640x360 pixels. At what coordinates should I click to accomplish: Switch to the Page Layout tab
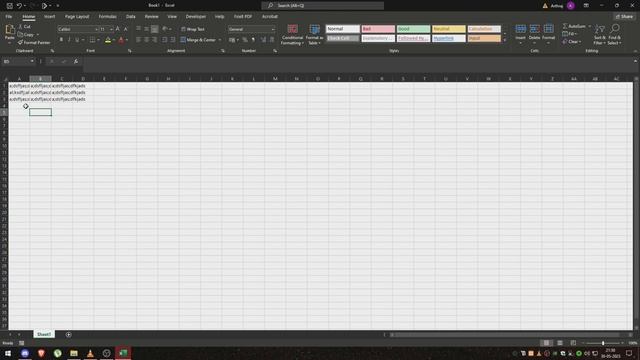pyautogui.click(x=77, y=17)
